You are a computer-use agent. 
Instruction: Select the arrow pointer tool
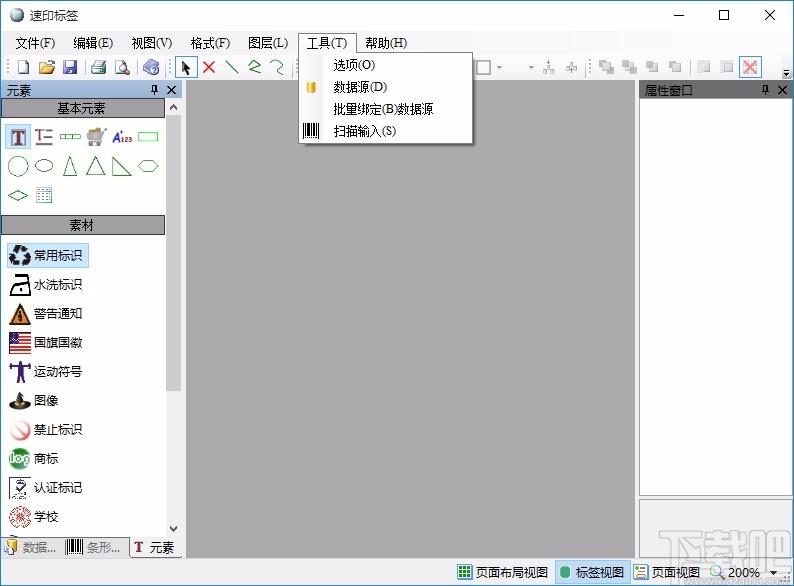pyautogui.click(x=186, y=67)
